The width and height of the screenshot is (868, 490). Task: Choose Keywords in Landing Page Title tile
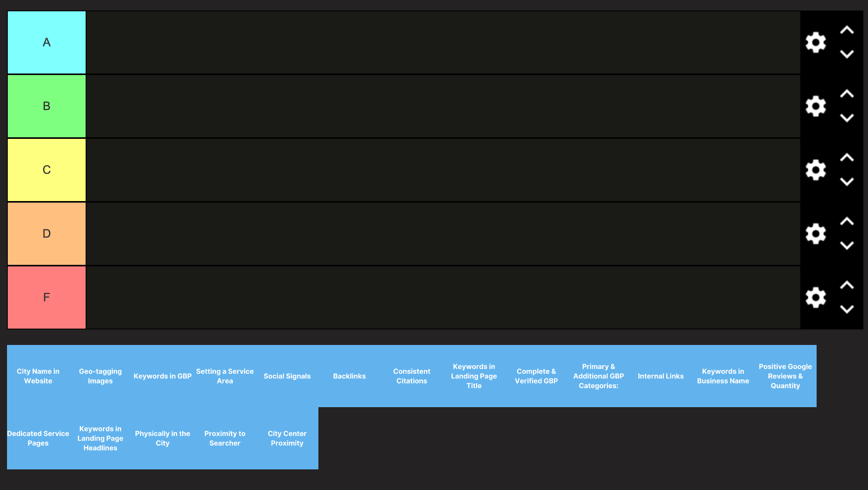[x=474, y=376]
